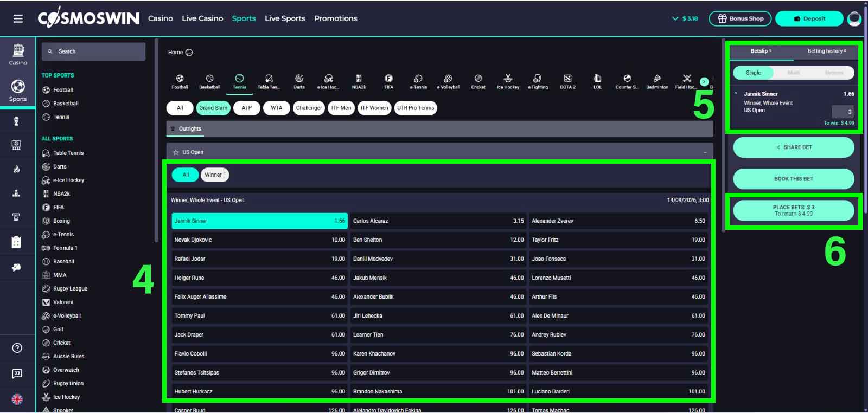
Task: Open the help question mark icon
Action: [x=17, y=348]
